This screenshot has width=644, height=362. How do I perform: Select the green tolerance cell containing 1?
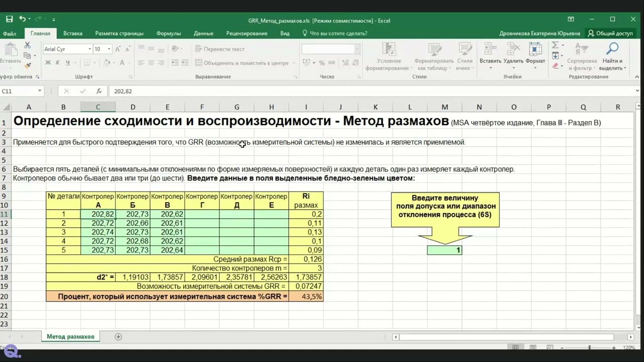[x=444, y=250]
